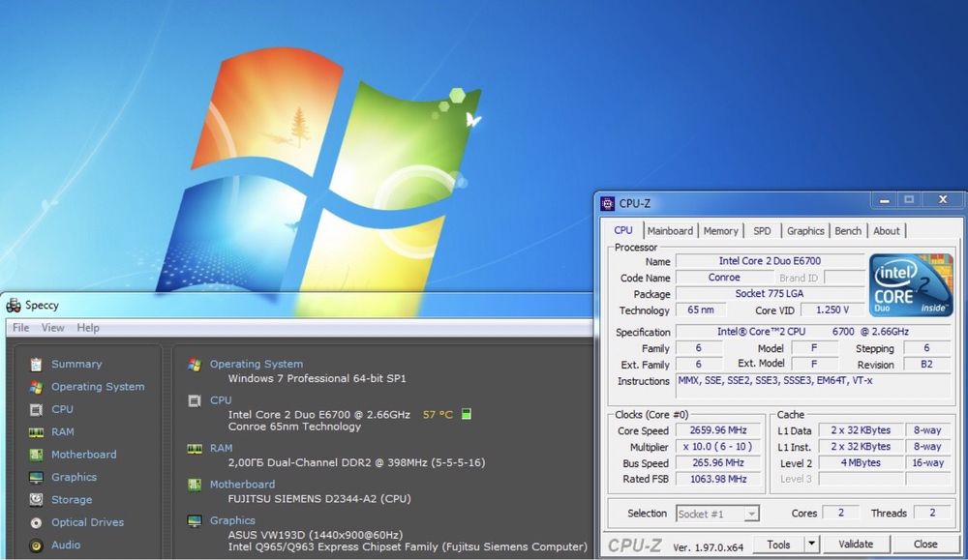The height and width of the screenshot is (560, 968).
Task: Click the Instructions field listing MMX, SSE
Action: (x=814, y=386)
